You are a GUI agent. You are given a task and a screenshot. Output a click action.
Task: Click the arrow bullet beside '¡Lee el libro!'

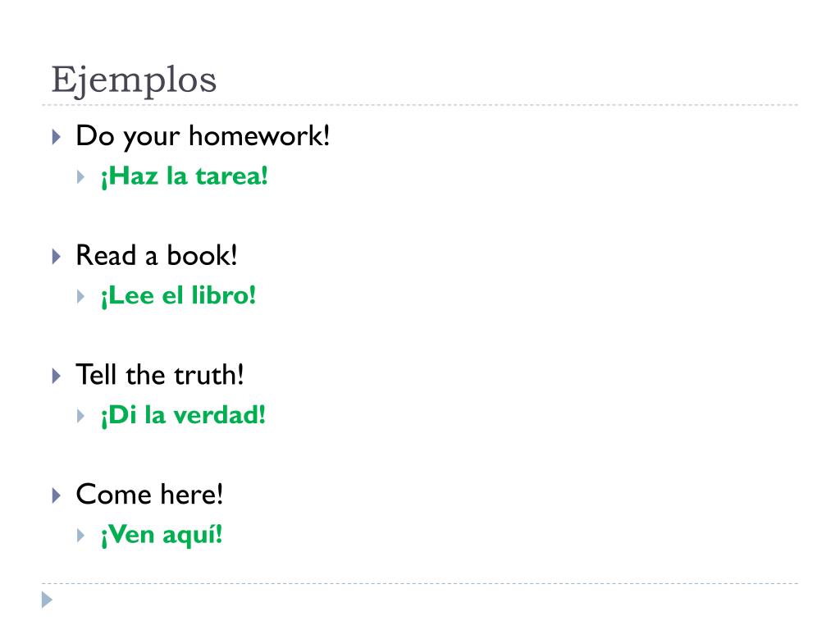[81, 296]
